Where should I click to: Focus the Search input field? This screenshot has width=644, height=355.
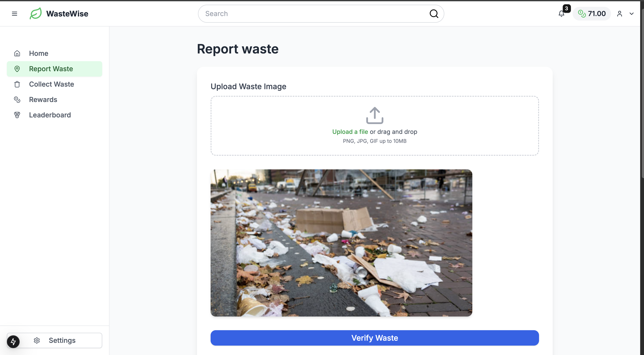[315, 14]
